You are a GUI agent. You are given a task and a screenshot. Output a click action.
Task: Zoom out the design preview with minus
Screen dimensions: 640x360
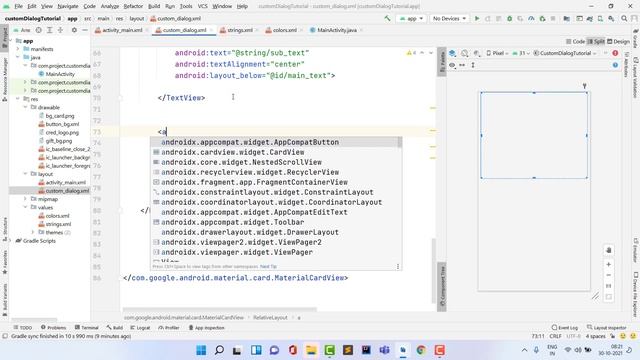pos(609,275)
